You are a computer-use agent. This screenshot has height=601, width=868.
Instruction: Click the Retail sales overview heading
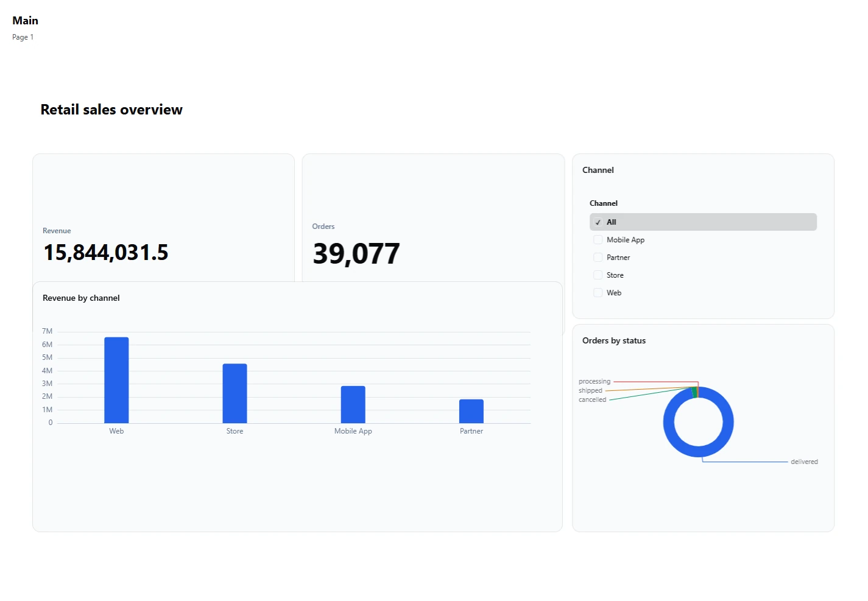[x=111, y=110]
